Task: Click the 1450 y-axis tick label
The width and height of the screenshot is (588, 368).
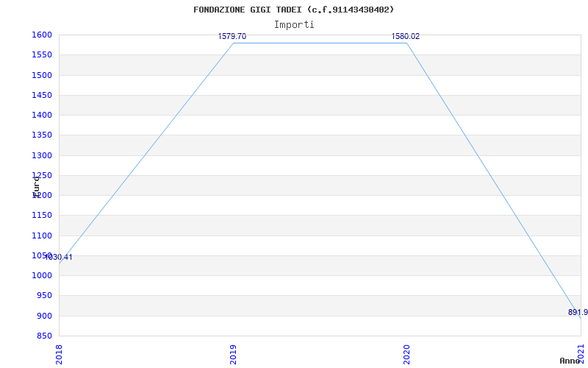Action: click(41, 95)
